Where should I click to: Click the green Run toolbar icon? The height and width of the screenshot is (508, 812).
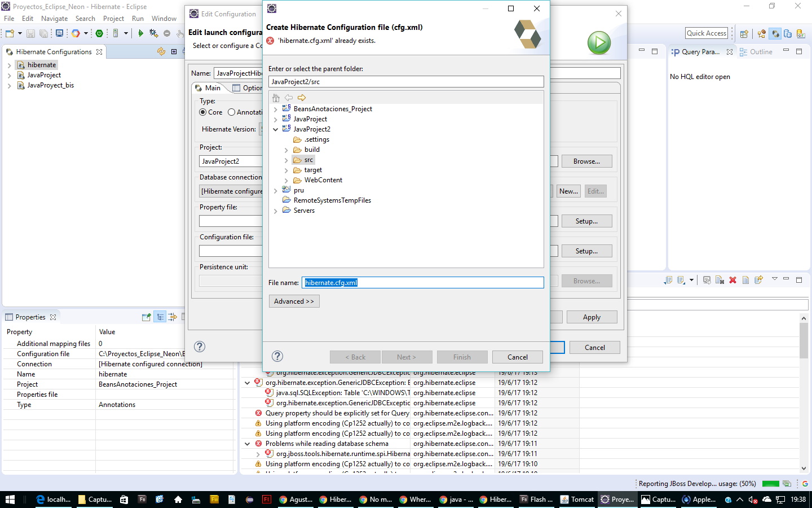[x=140, y=33]
